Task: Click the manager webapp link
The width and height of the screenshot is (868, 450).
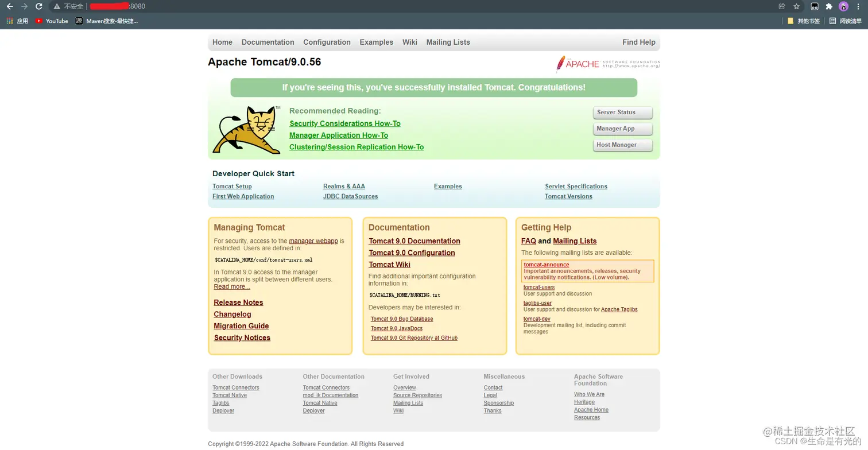Action: (313, 241)
